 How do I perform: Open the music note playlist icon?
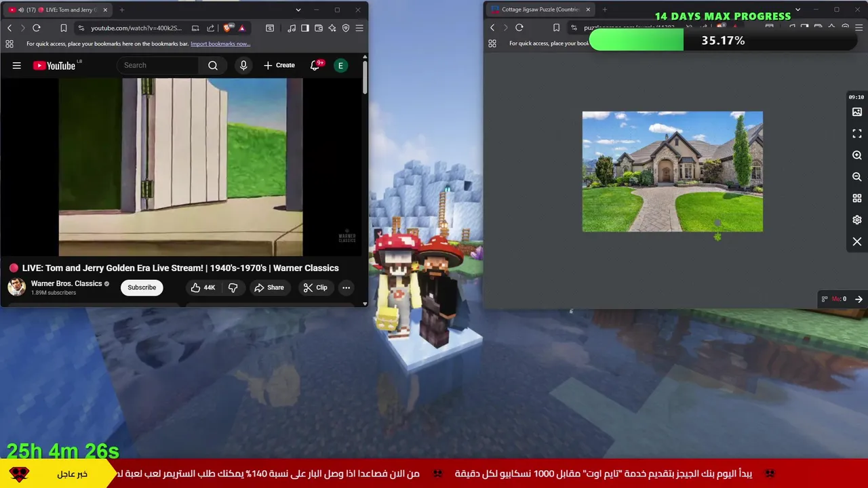point(292,28)
